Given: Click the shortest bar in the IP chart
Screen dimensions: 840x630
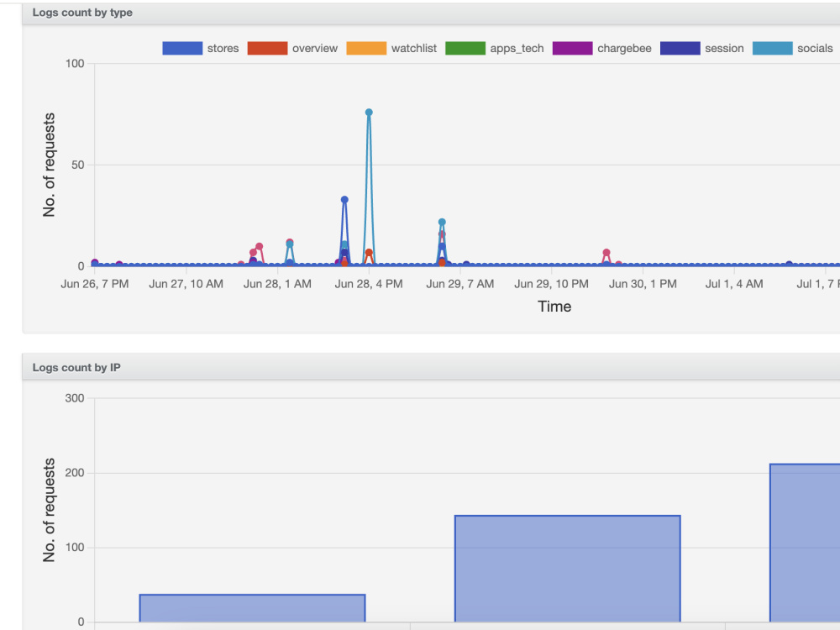Looking at the screenshot, I should click(x=252, y=608).
